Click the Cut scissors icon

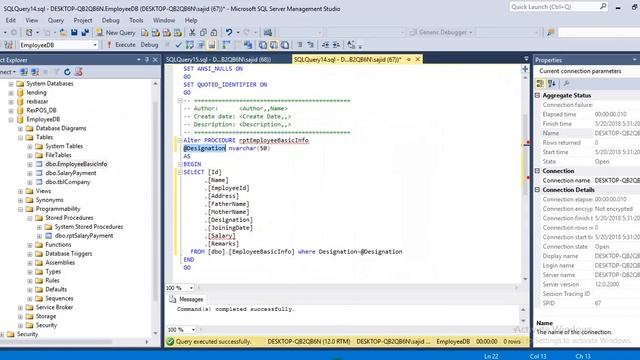click(192, 33)
